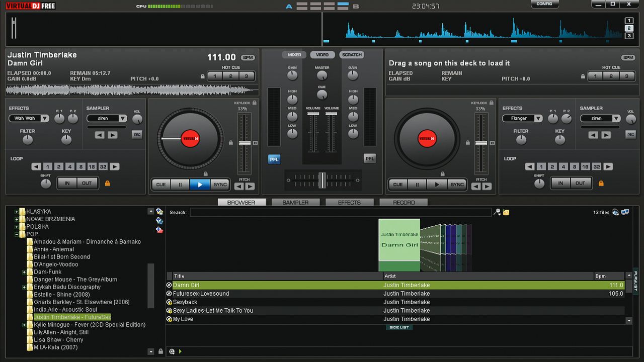Add a virtual folder with the middle plus icon

(159, 221)
